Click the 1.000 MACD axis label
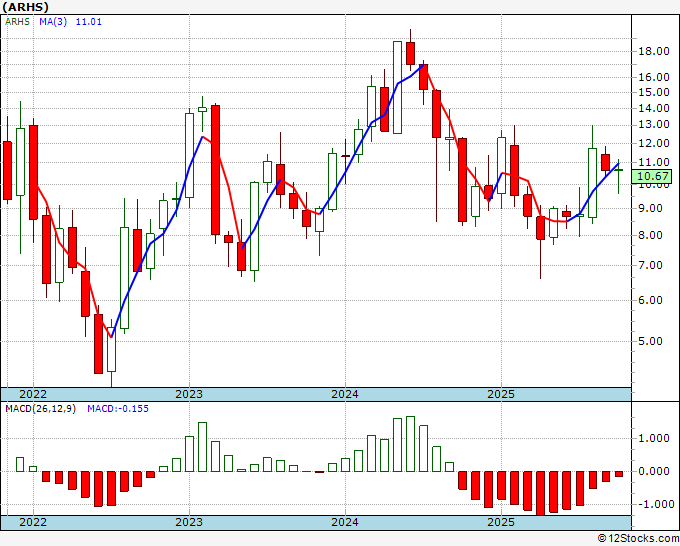Screen dimensions: 680x546 pos(654,438)
